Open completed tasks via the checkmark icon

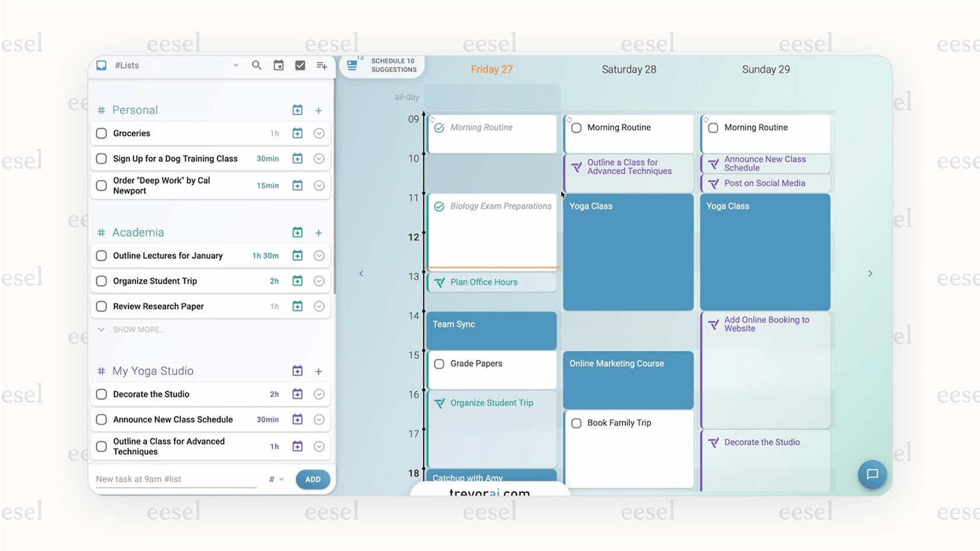coord(300,65)
